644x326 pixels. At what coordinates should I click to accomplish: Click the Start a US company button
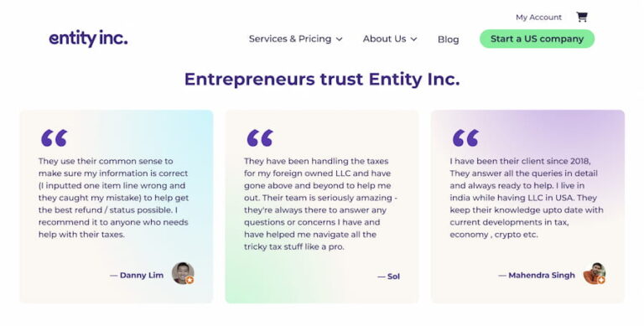[537, 39]
